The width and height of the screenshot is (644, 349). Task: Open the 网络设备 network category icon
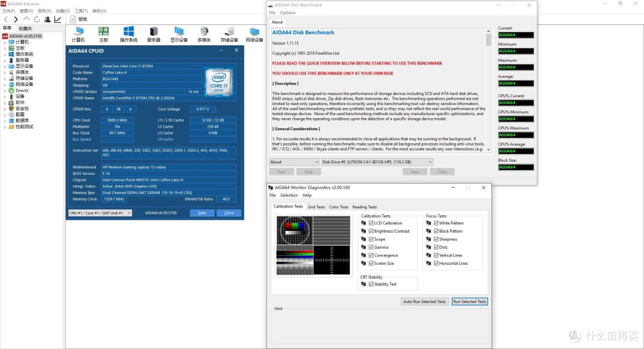[x=254, y=35]
